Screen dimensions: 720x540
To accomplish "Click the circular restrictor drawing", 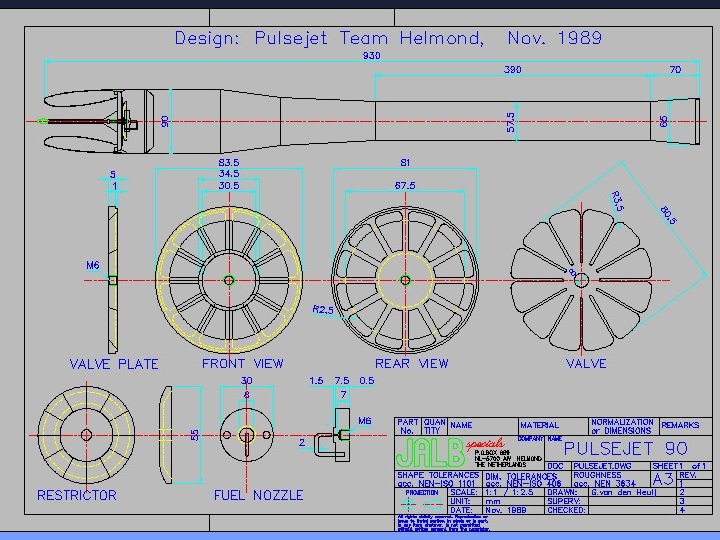I will click(86, 435).
